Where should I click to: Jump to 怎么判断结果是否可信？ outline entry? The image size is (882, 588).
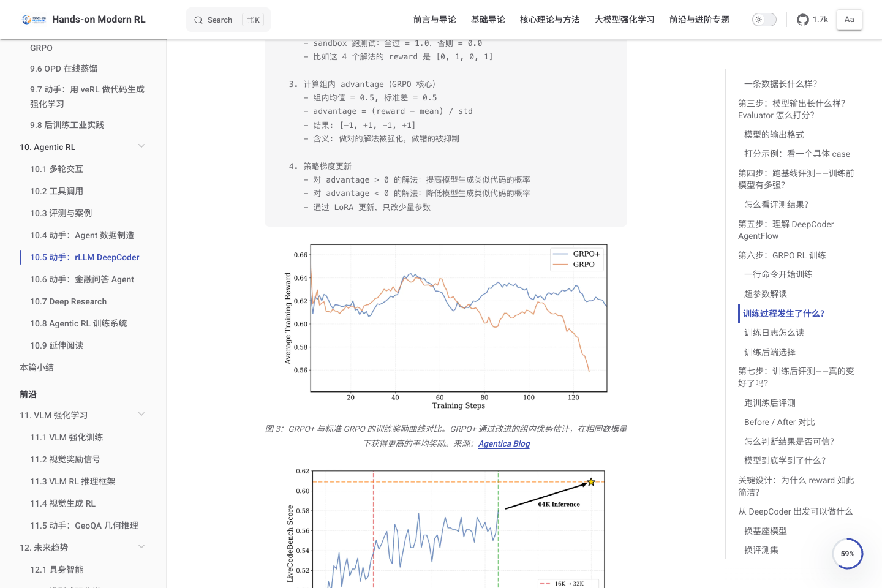coord(789,442)
